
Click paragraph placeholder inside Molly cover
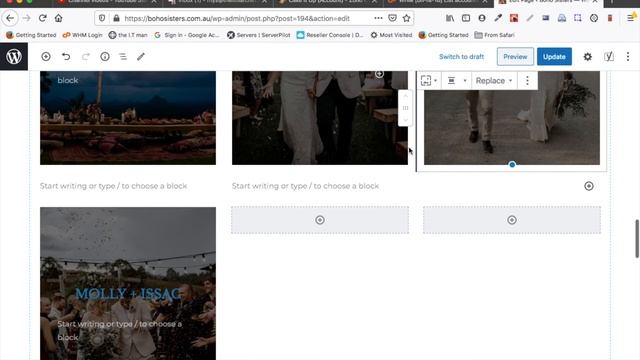click(120, 331)
